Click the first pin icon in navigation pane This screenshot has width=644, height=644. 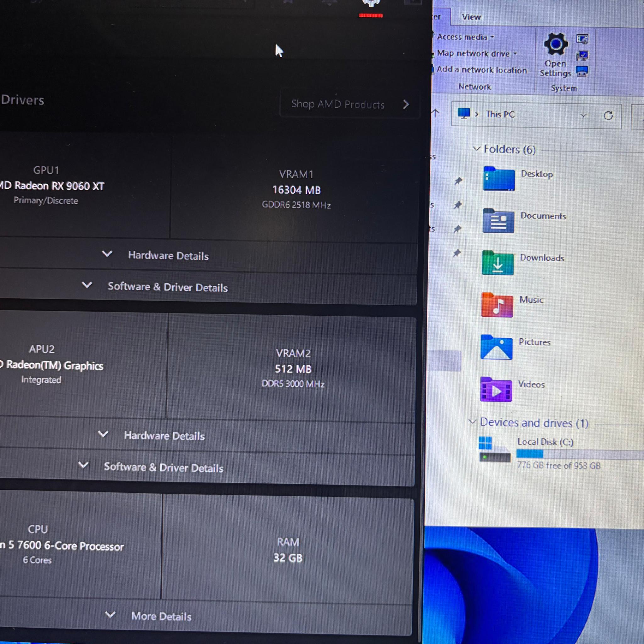458,181
